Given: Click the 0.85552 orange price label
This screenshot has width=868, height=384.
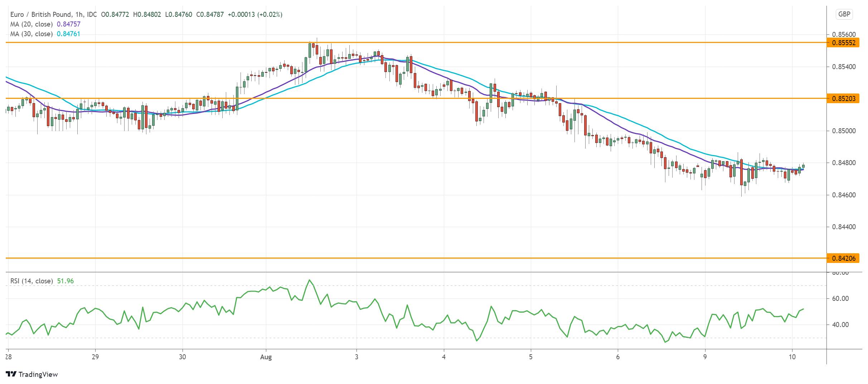Looking at the screenshot, I should pyautogui.click(x=843, y=43).
